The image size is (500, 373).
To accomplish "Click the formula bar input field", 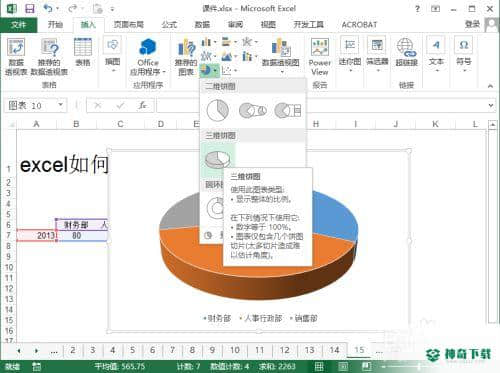I will tap(321, 105).
